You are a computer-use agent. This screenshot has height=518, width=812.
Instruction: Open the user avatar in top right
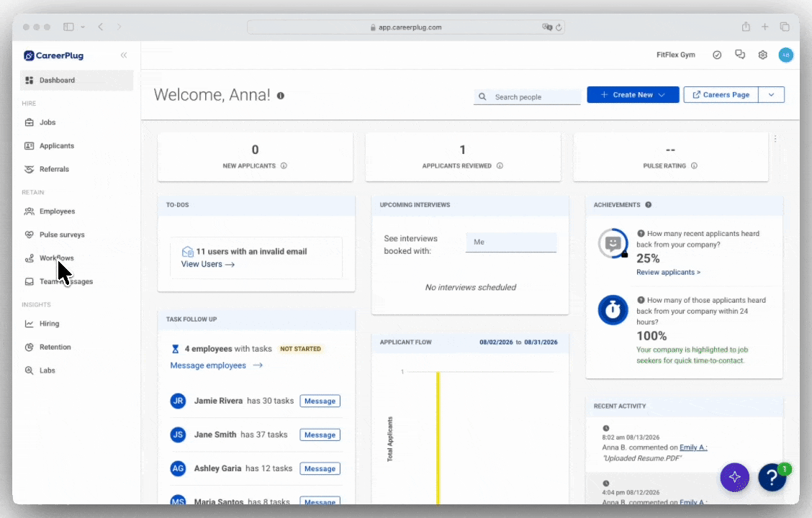point(785,55)
